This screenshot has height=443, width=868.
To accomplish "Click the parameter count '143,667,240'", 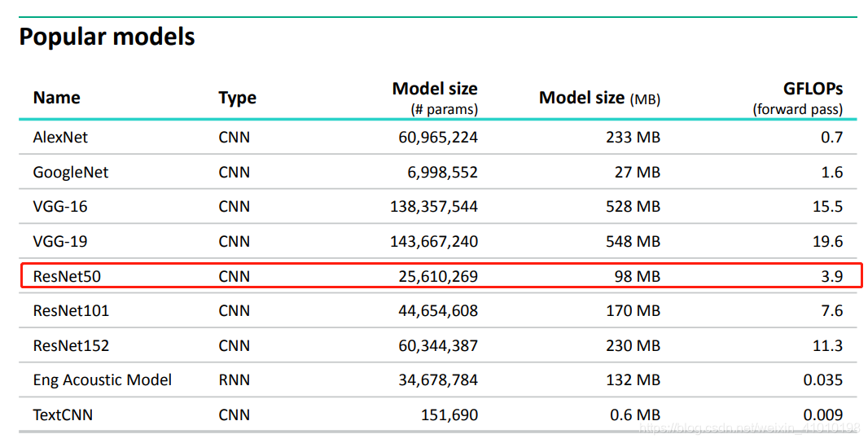I will [x=434, y=241].
